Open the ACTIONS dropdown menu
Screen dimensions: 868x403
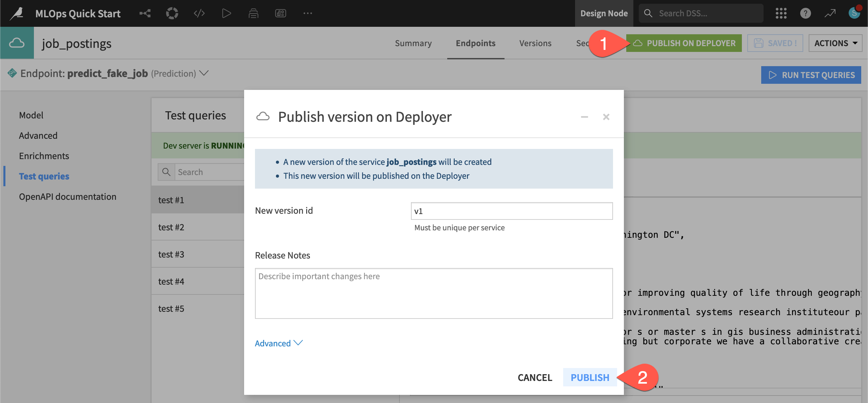[x=835, y=43]
